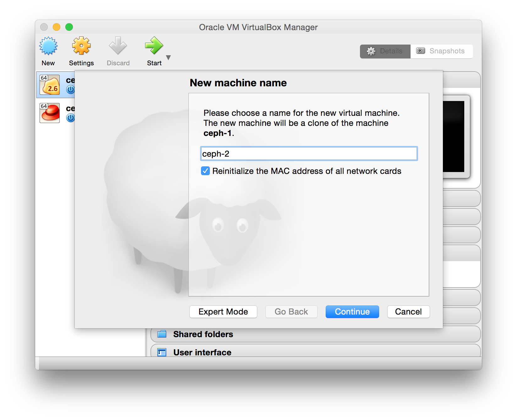Switch to the Snapshots view tab
This screenshot has width=517, height=420.
click(441, 51)
